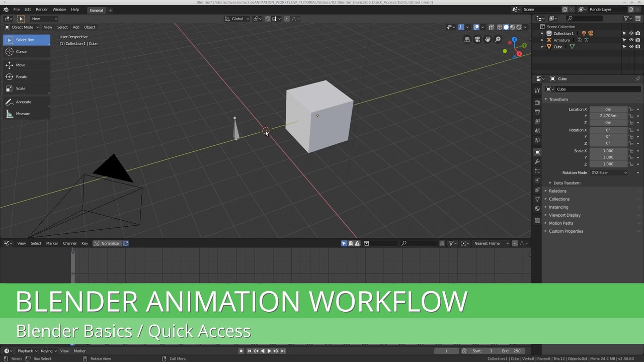Switch to orthographic grid view icon
Image resolution: width=644 pixels, height=362 pixels.
[x=467, y=39]
